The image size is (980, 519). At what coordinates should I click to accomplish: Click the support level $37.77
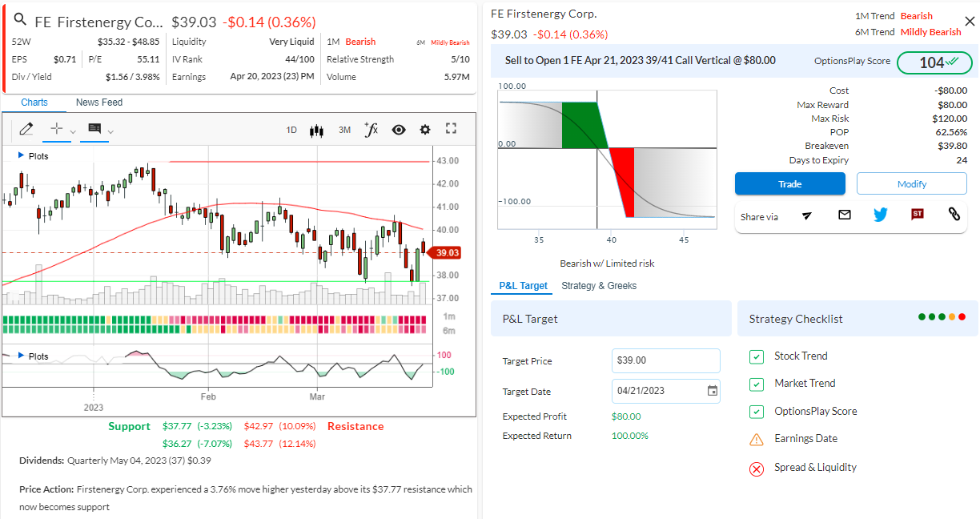tap(177, 426)
